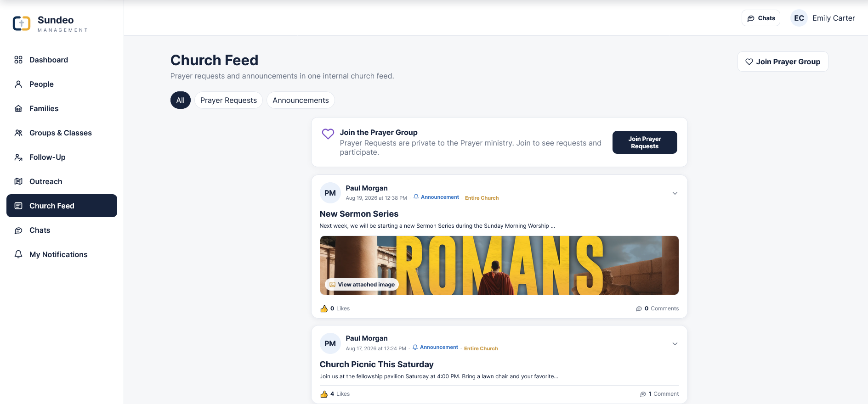Click the People person icon
Image resolution: width=868 pixels, height=404 pixels.
[18, 84]
